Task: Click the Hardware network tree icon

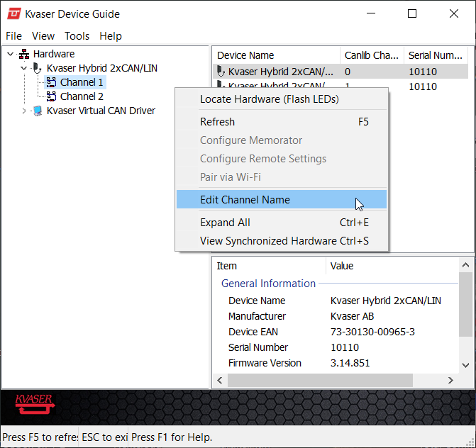Action: click(x=24, y=54)
